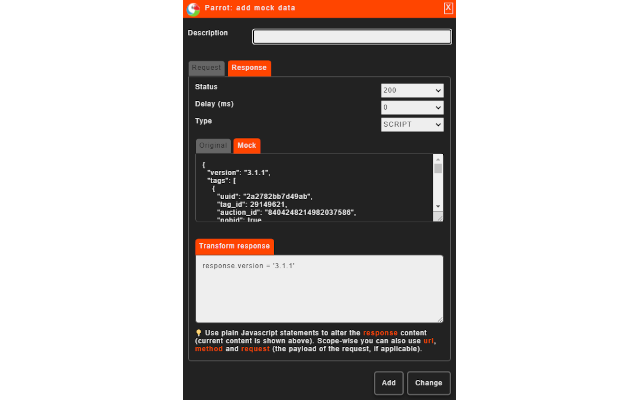Viewport: 640px width, 400px height.
Task: Click the mock area scrollbar down arrow
Action: [x=438, y=207]
